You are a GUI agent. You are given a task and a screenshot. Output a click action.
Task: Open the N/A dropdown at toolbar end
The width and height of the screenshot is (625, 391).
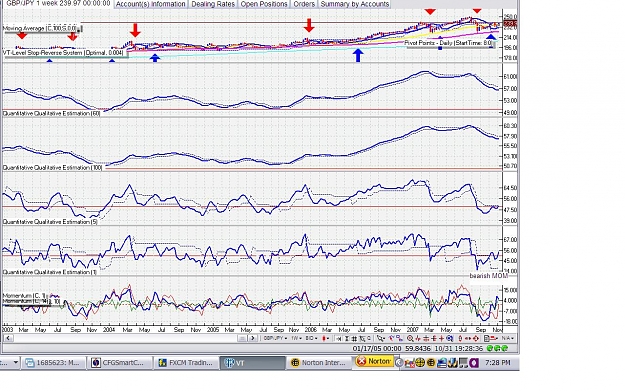(x=507, y=338)
